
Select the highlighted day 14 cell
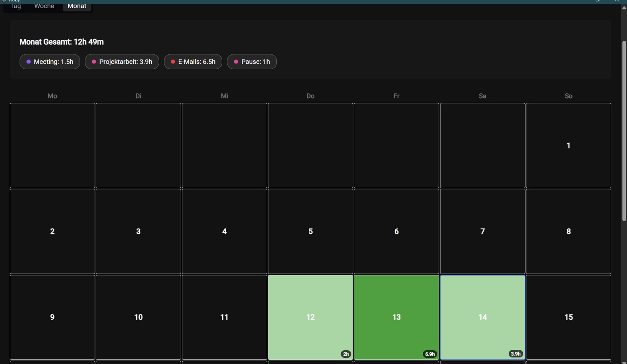point(482,317)
